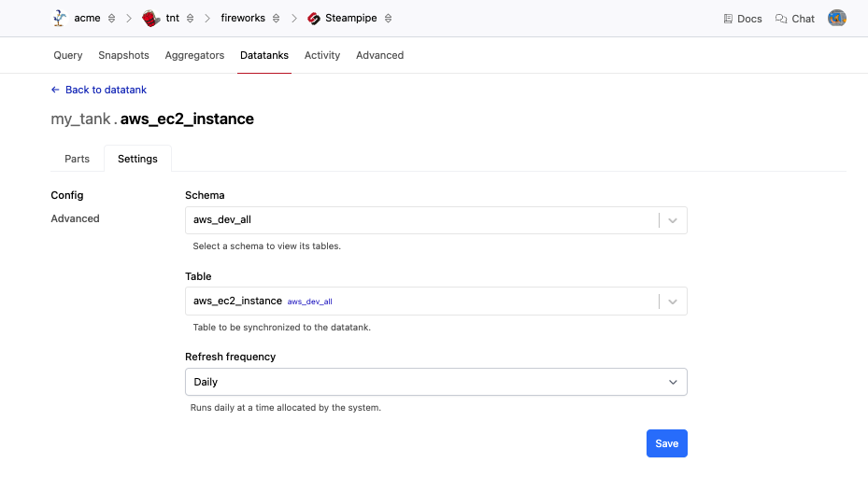
Task: Open the Activity tab
Action: coord(322,55)
